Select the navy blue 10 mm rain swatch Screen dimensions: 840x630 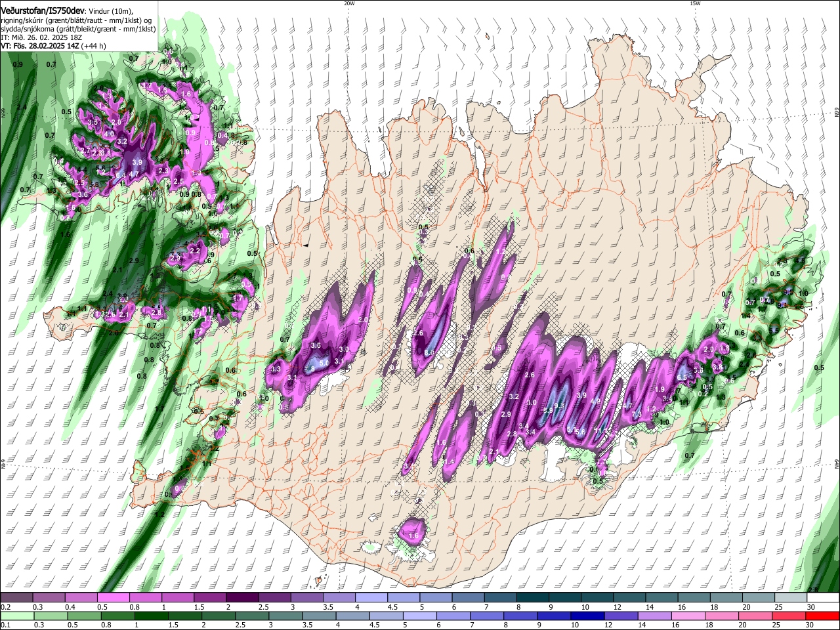[587, 616]
